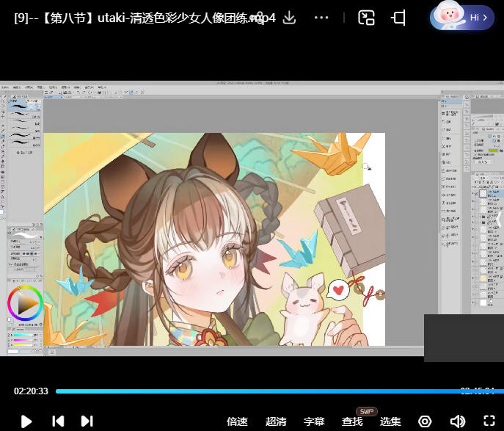Open the 倍速 playback speed menu
The width and height of the screenshot is (504, 431).
point(237,421)
